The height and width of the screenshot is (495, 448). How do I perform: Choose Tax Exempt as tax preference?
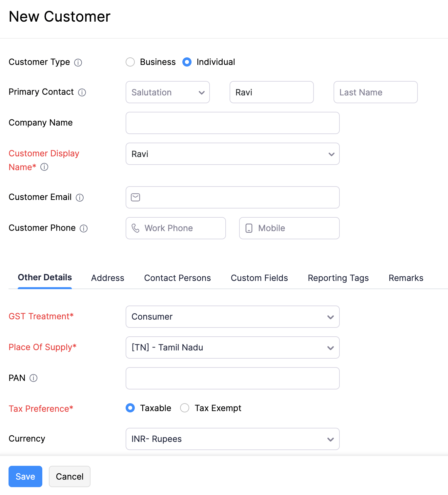coord(185,408)
